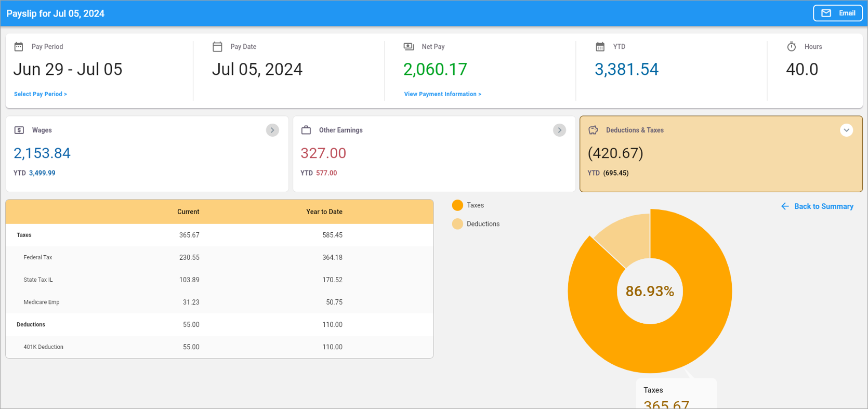868x409 pixels.
Task: Select the Medicare Emp row label
Action: pyautogui.click(x=42, y=302)
